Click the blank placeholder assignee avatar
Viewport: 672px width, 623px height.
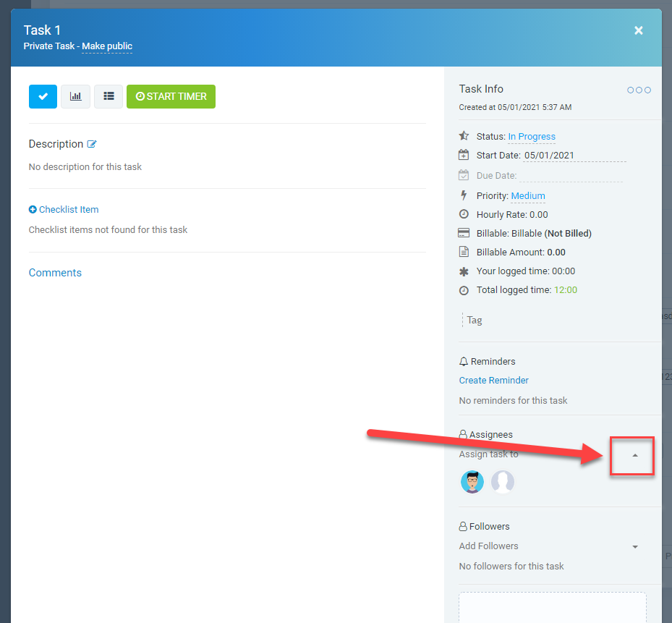point(503,481)
